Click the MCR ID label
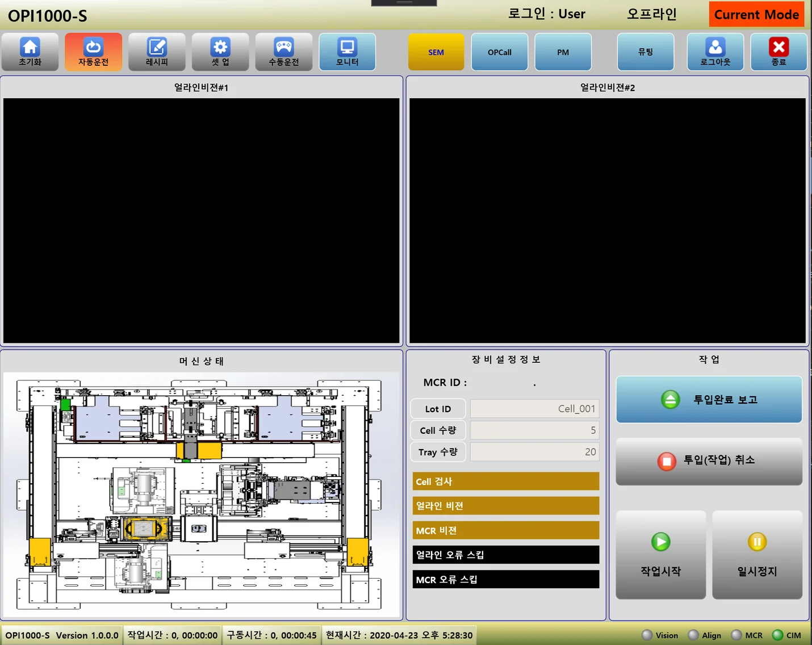812x645 pixels. point(445,383)
